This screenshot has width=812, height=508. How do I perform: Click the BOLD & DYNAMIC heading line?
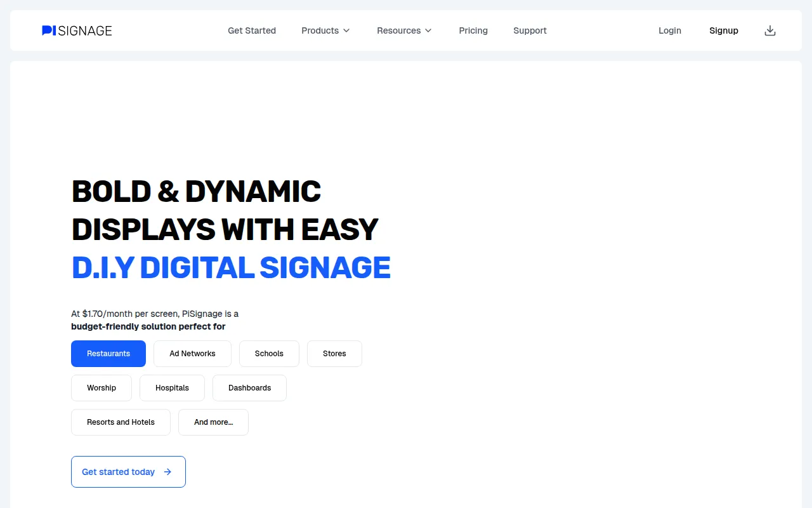click(196, 191)
